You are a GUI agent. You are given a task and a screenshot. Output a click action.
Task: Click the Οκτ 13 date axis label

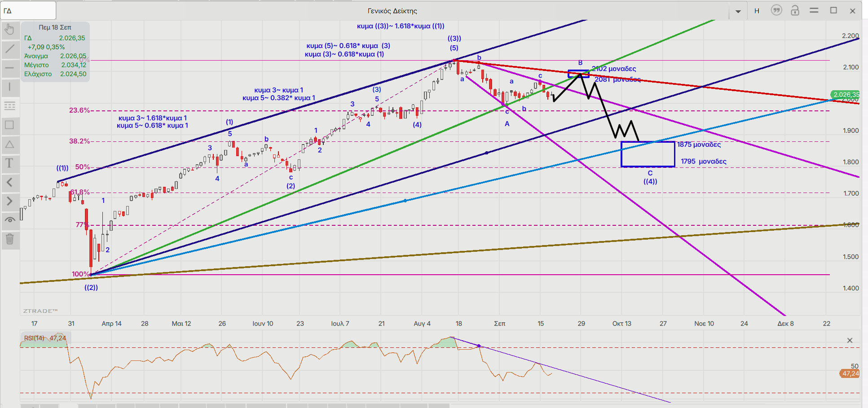(x=621, y=323)
